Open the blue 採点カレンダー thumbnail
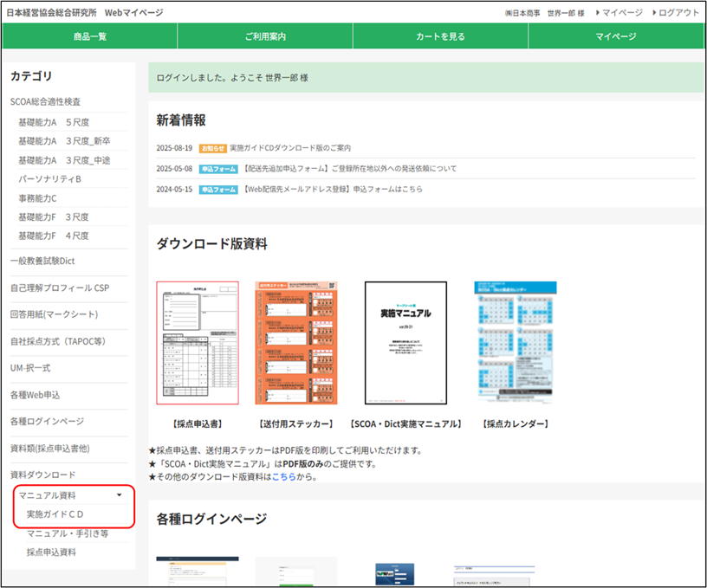This screenshot has height=588, width=707. pyautogui.click(x=515, y=343)
